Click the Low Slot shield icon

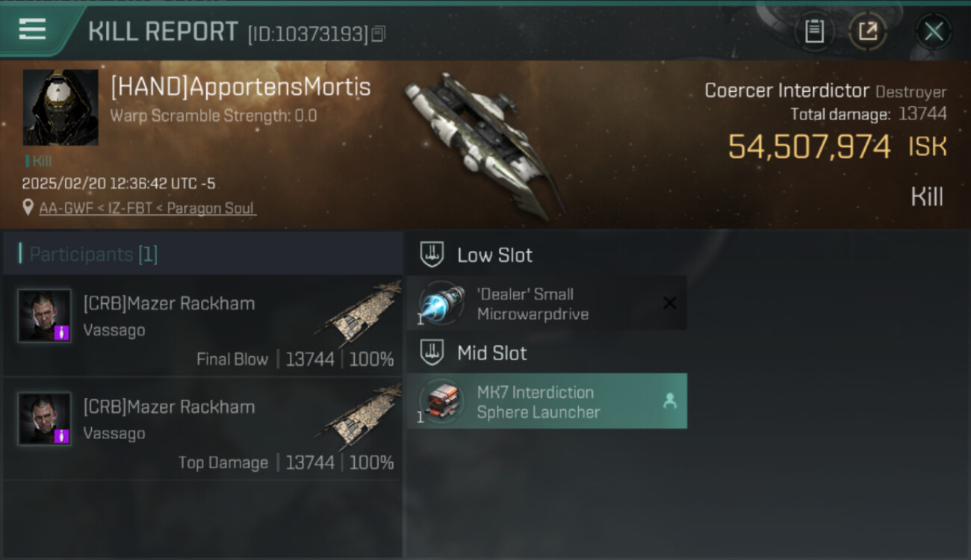[x=432, y=255]
